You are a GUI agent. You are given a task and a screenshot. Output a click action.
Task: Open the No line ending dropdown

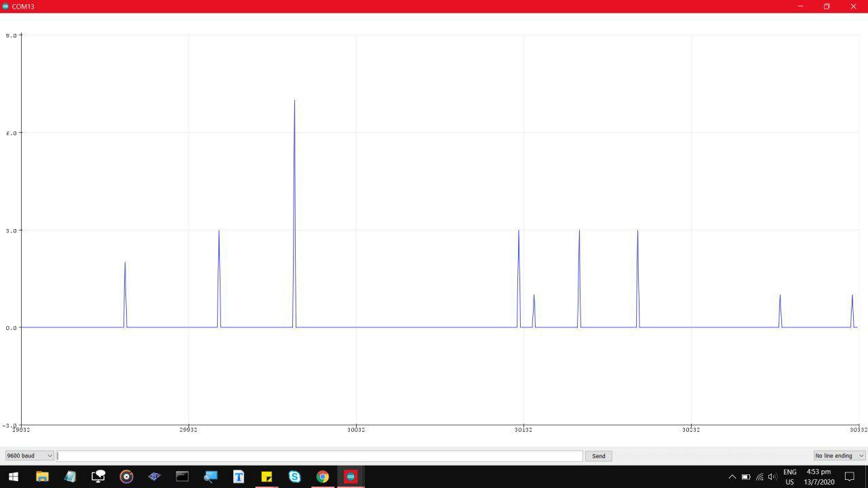point(840,455)
